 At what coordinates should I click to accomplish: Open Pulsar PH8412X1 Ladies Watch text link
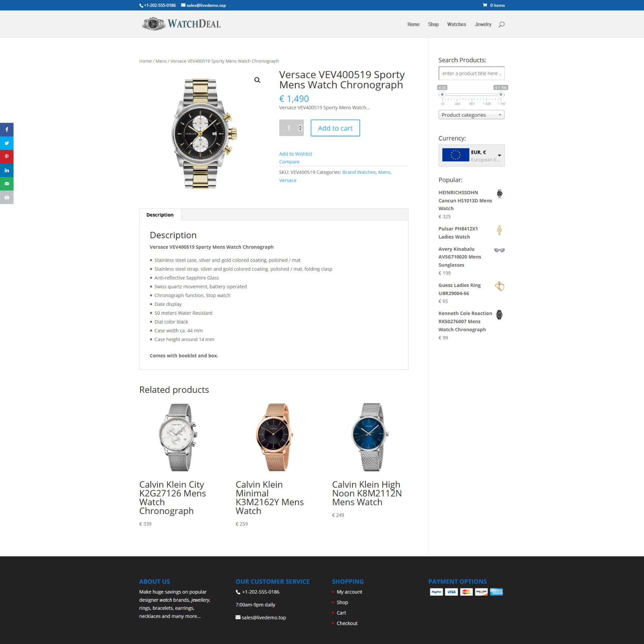(458, 233)
